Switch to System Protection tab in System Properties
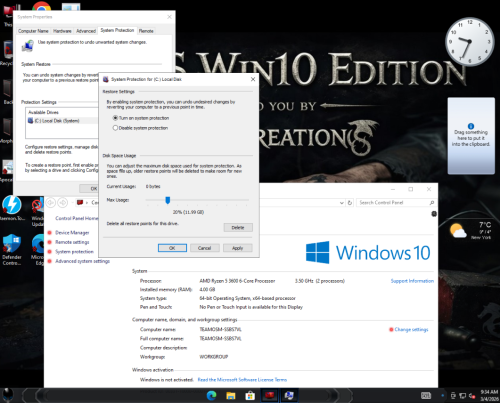Screen dimensions: 500x403 [x=117, y=30]
